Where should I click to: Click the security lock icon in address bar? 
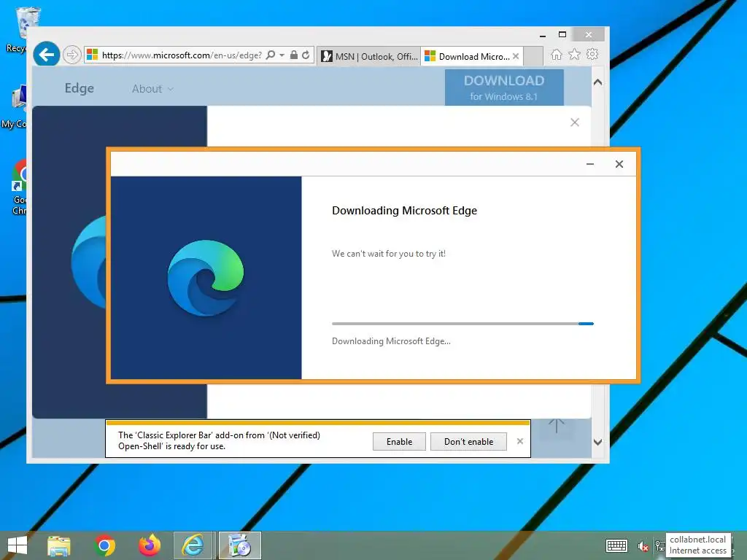tap(294, 55)
